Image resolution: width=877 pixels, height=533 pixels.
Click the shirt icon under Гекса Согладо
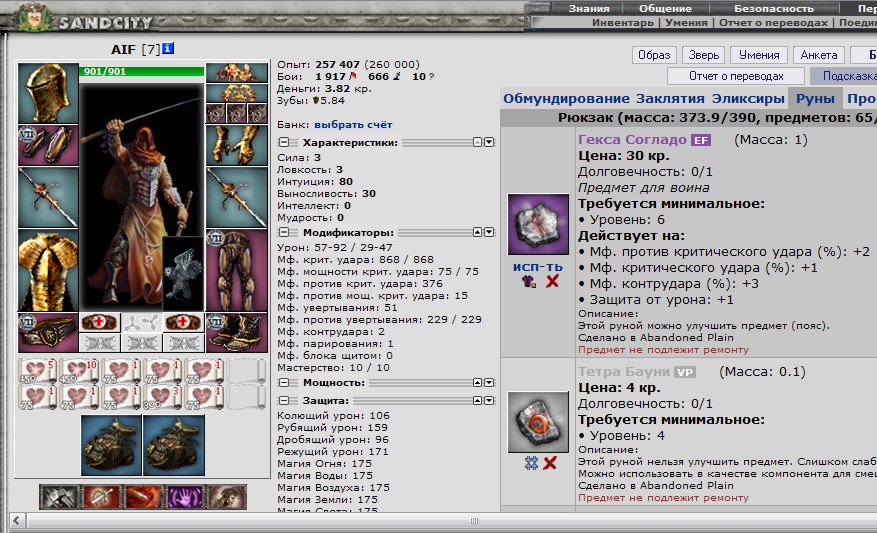pyautogui.click(x=529, y=281)
